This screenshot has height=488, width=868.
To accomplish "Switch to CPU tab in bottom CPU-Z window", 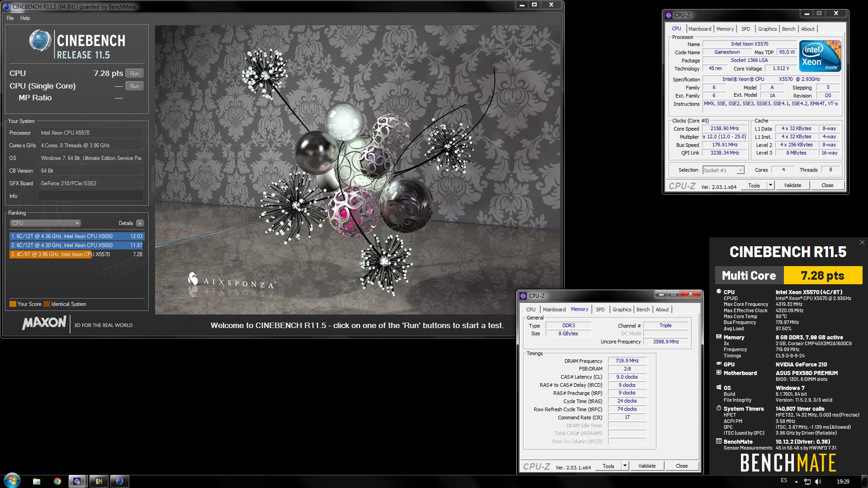I will (531, 310).
